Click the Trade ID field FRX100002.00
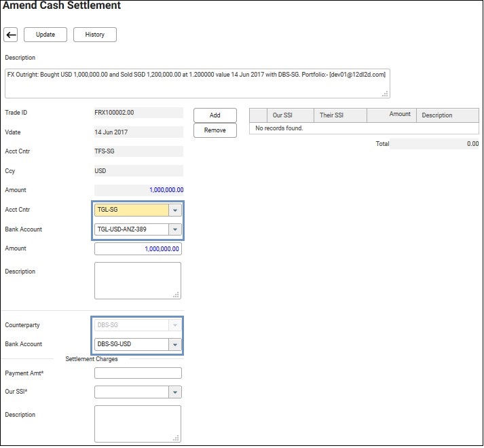 click(138, 113)
